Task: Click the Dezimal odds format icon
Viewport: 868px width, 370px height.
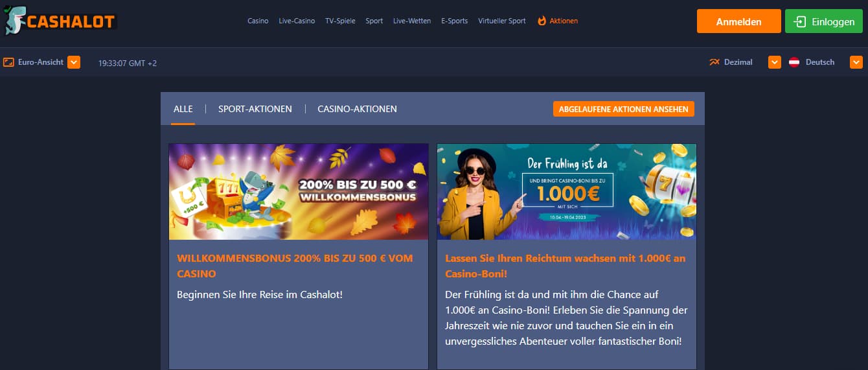Action: pos(714,62)
